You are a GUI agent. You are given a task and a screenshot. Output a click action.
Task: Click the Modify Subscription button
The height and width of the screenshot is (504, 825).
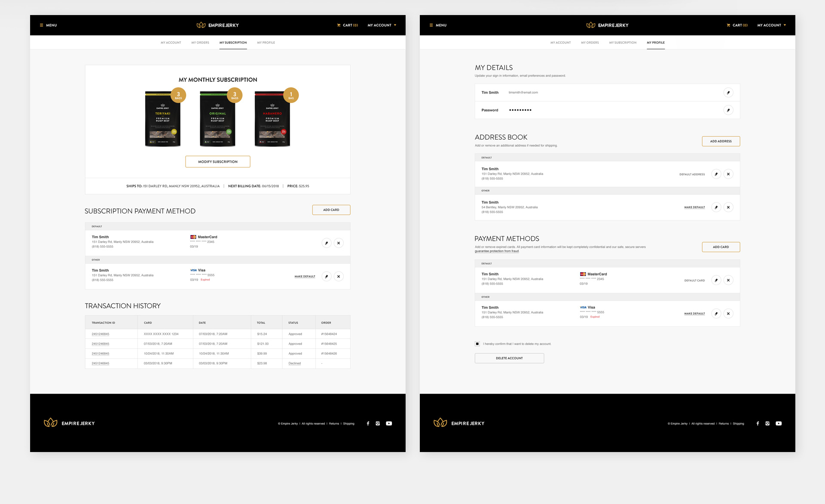[217, 162]
